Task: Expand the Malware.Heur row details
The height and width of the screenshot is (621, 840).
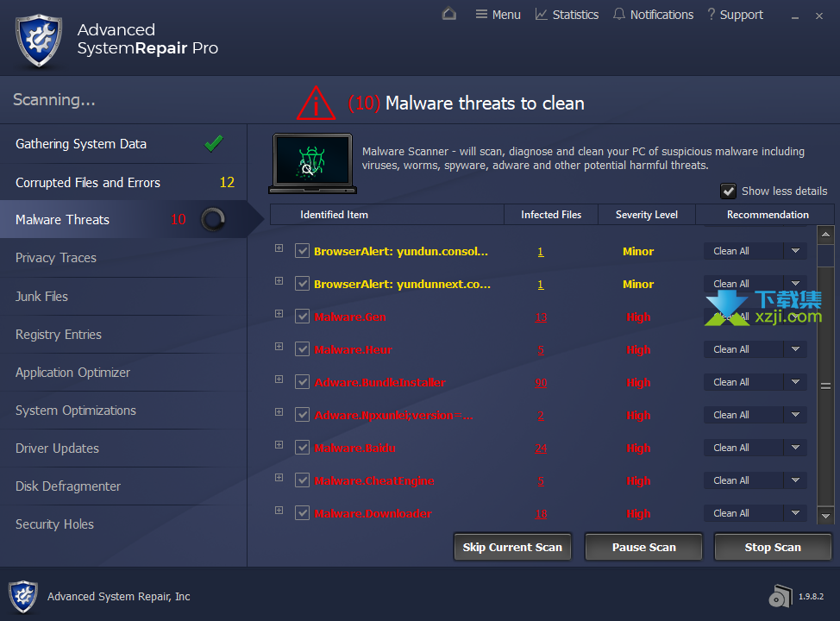Action: point(279,346)
